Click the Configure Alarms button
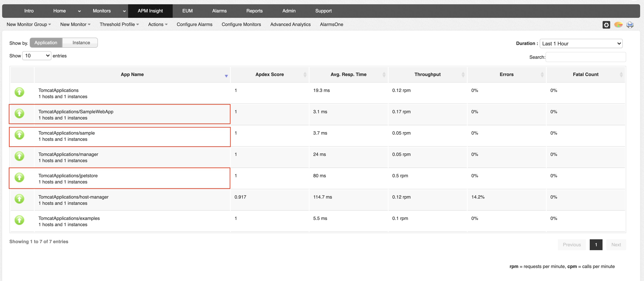This screenshot has width=644, height=281. click(195, 24)
